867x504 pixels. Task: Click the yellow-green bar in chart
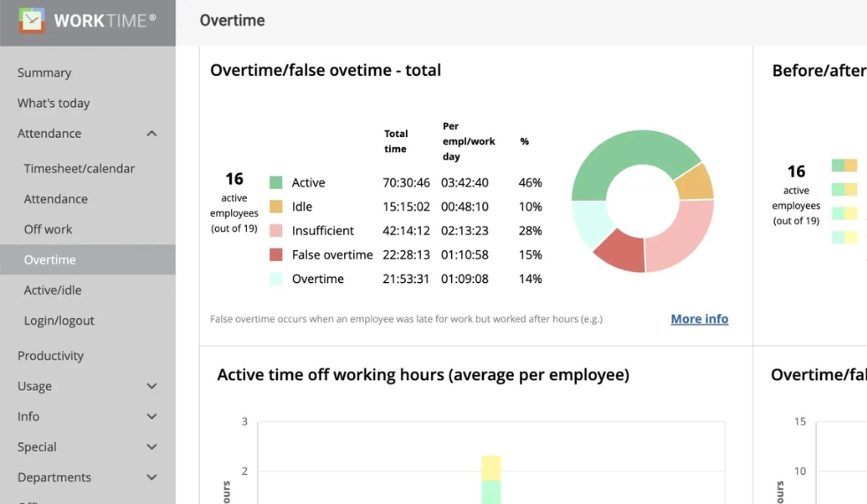(491, 479)
